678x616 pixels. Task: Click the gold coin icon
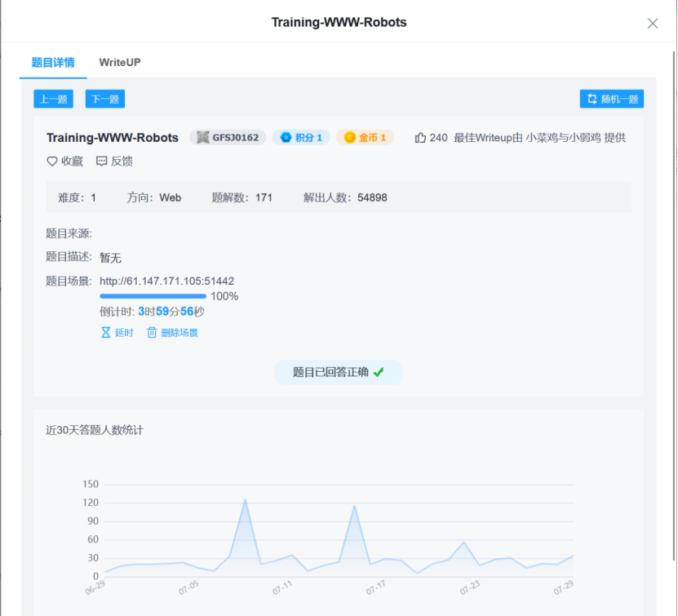pos(350,137)
